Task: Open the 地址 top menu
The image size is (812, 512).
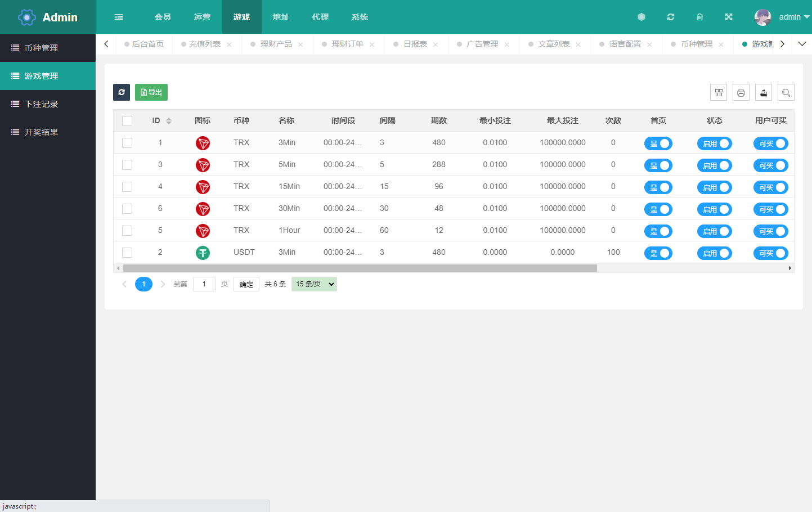Action: point(281,17)
